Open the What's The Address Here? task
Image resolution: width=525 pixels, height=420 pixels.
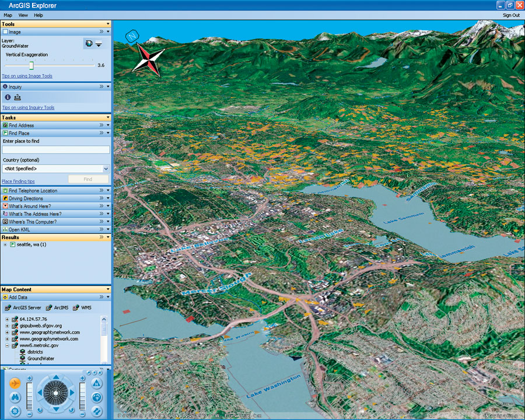[35, 213]
